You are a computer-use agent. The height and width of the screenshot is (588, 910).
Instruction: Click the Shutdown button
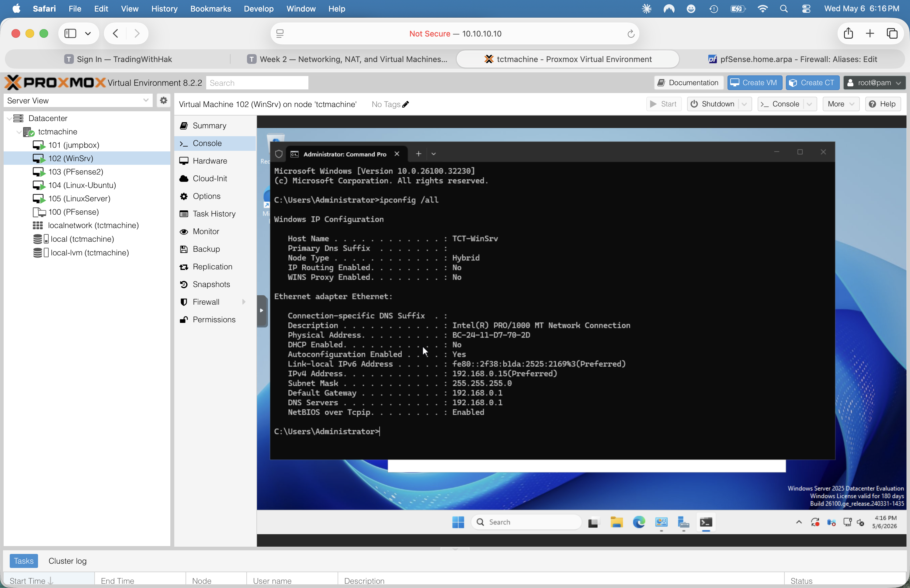pos(713,104)
